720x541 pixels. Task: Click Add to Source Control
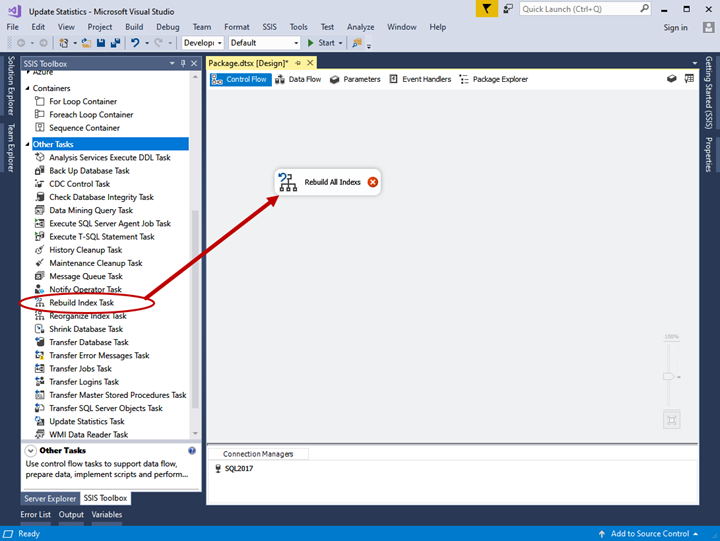[x=649, y=534]
